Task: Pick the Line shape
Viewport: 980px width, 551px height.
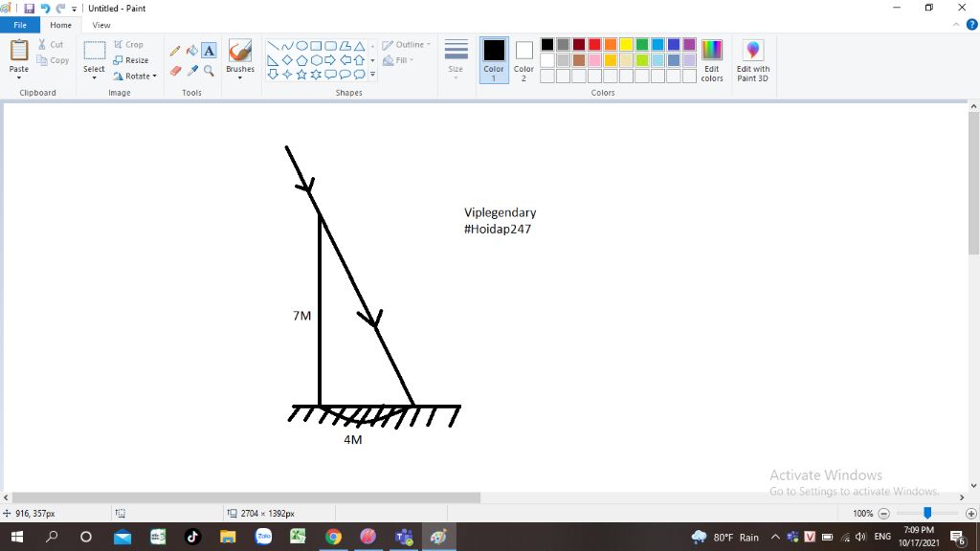Action: click(273, 46)
